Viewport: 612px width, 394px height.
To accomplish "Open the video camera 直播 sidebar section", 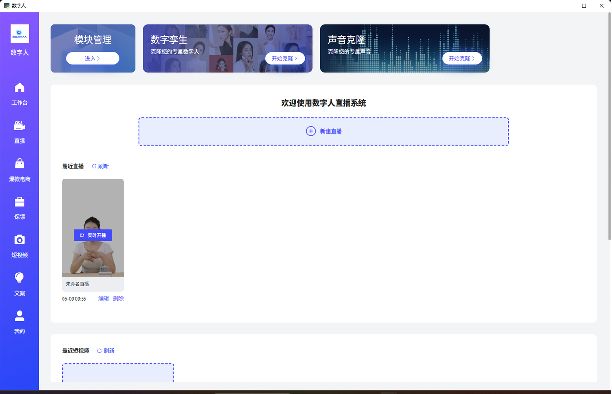I will click(x=20, y=132).
